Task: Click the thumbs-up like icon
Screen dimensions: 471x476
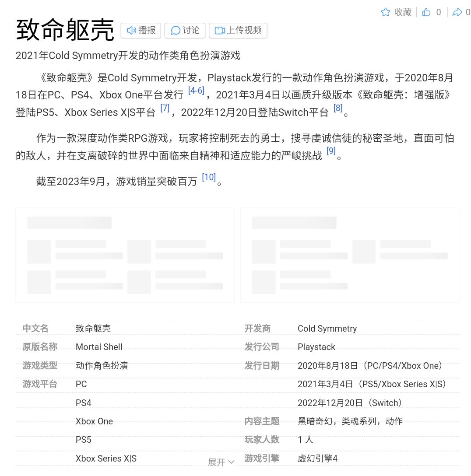Action: (x=426, y=12)
